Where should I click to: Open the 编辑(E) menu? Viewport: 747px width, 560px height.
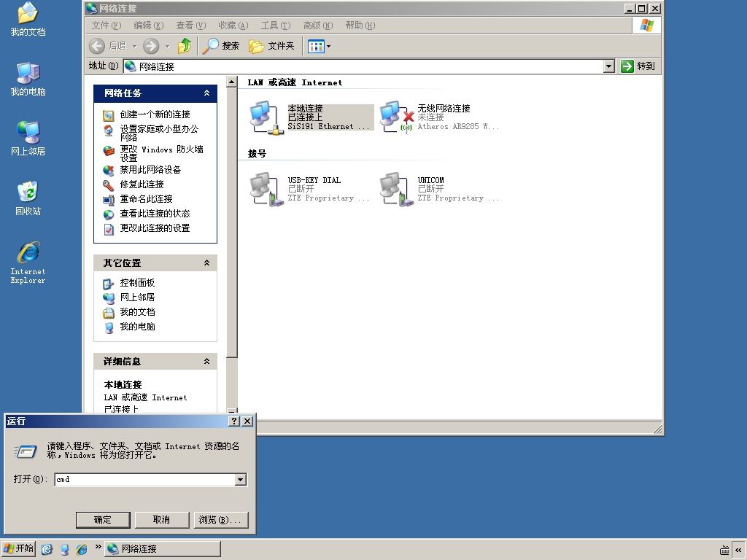pos(149,26)
